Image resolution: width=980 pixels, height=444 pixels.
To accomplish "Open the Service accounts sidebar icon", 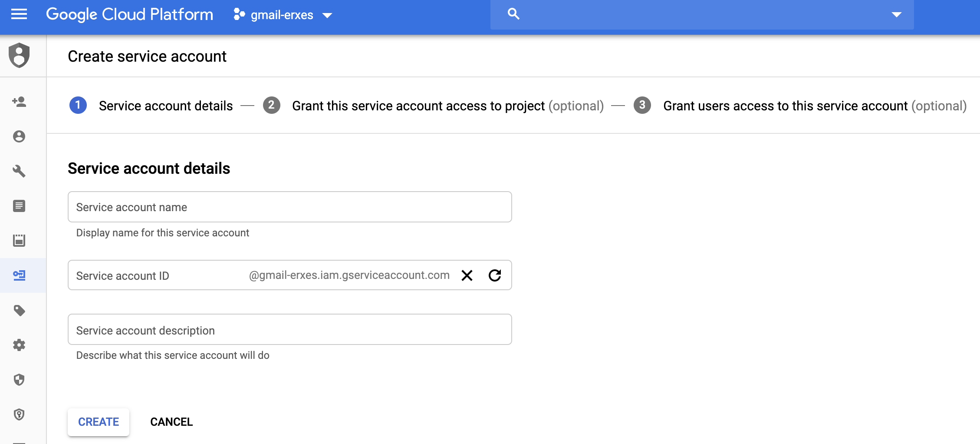I will 19,275.
